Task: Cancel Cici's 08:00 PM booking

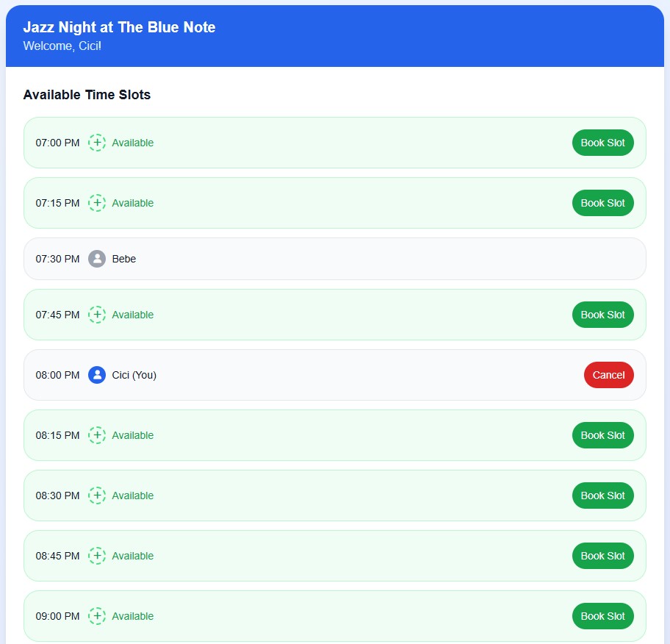Action: point(608,375)
